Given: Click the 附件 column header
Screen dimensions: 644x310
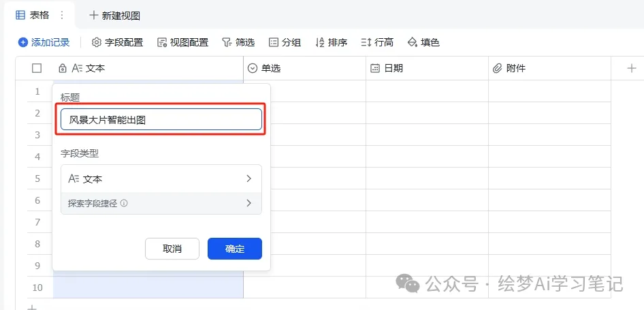Looking at the screenshot, I should point(549,68).
